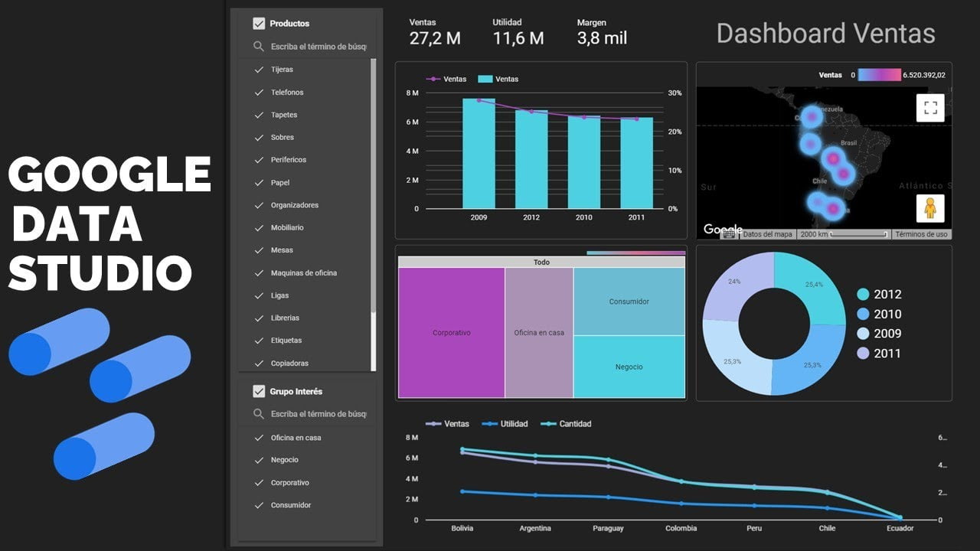Open the Términos de uso link
Image resolution: width=980 pixels, height=551 pixels.
pos(921,234)
